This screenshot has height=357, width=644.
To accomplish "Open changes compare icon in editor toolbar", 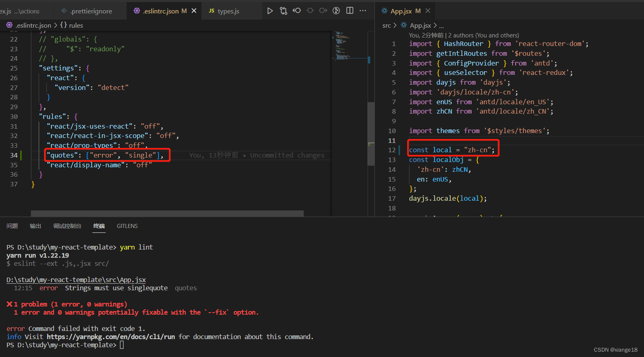I will click(x=283, y=11).
